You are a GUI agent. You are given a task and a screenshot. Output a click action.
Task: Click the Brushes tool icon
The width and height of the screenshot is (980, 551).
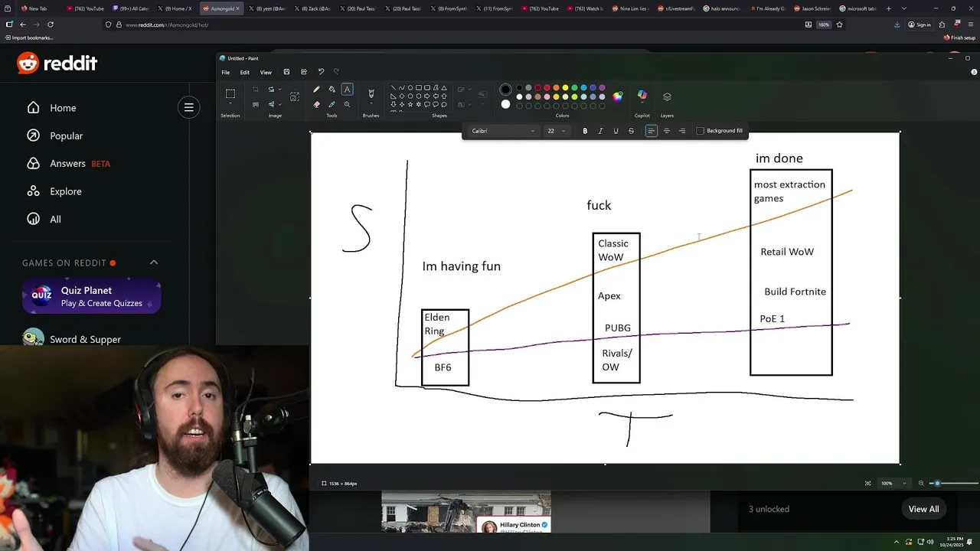tap(371, 93)
